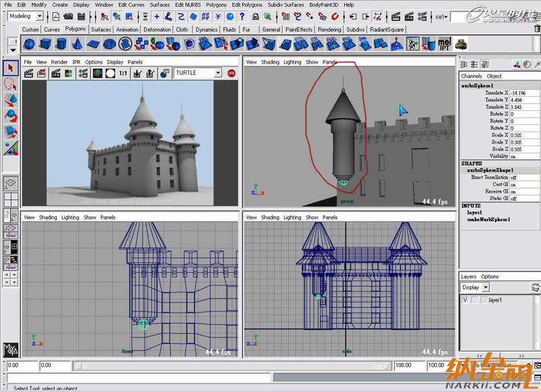Switch to the Rendering shelf tab
The image size is (541, 392).
(329, 30)
